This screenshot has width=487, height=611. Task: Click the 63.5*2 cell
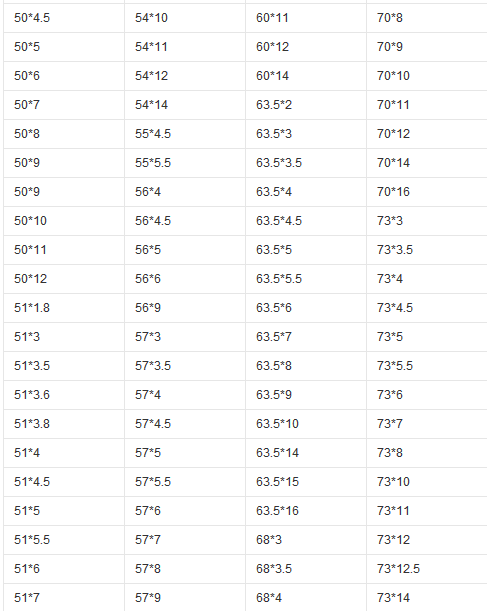point(306,105)
